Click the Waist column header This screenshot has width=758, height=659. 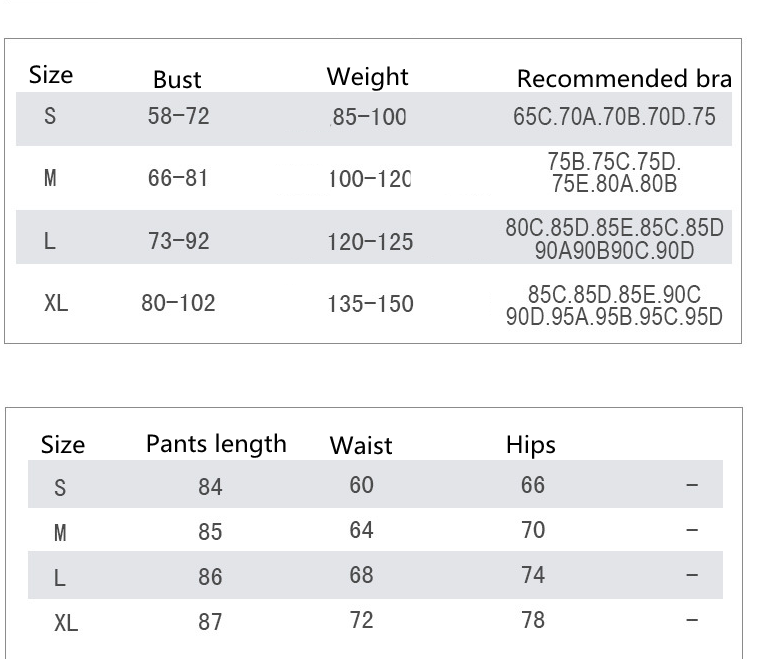pos(361,446)
